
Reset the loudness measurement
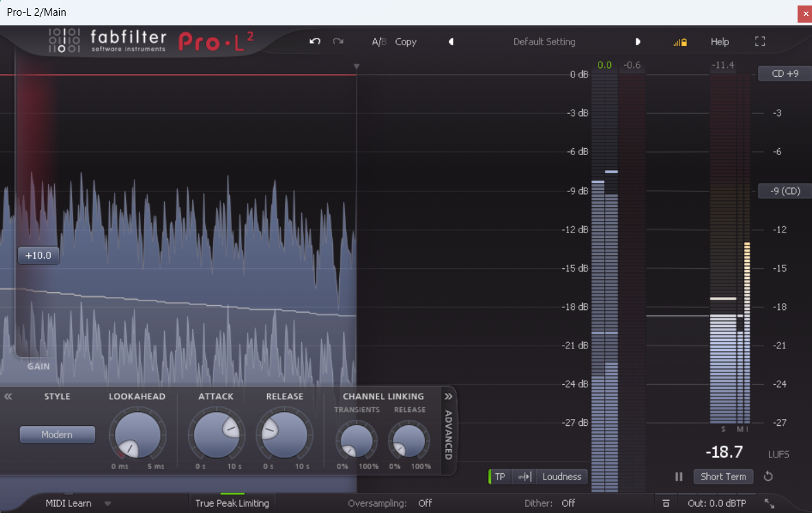coord(769,476)
